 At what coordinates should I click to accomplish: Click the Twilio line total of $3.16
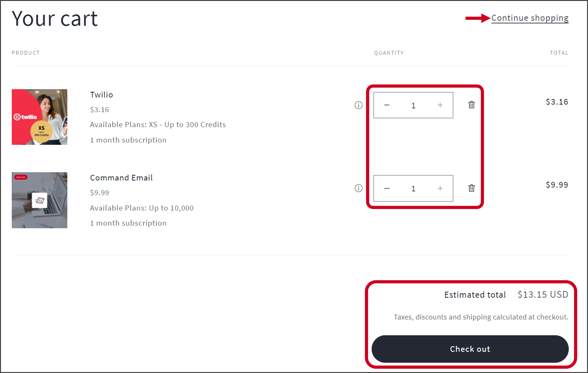[x=557, y=102]
